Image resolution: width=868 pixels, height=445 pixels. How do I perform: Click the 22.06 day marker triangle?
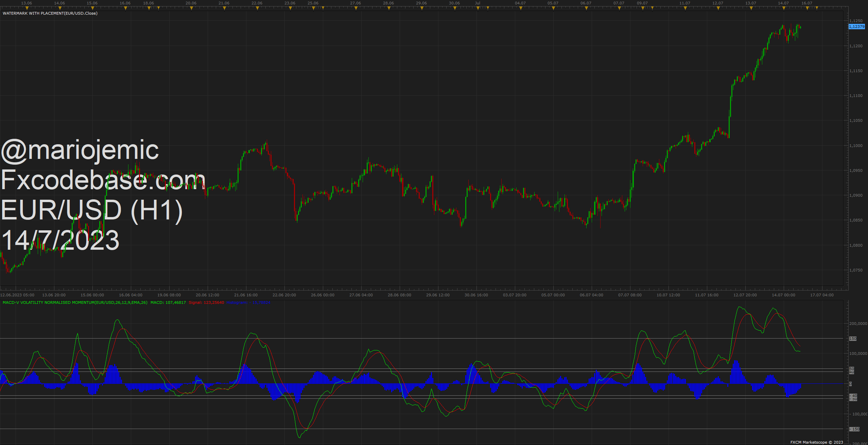tap(257, 8)
